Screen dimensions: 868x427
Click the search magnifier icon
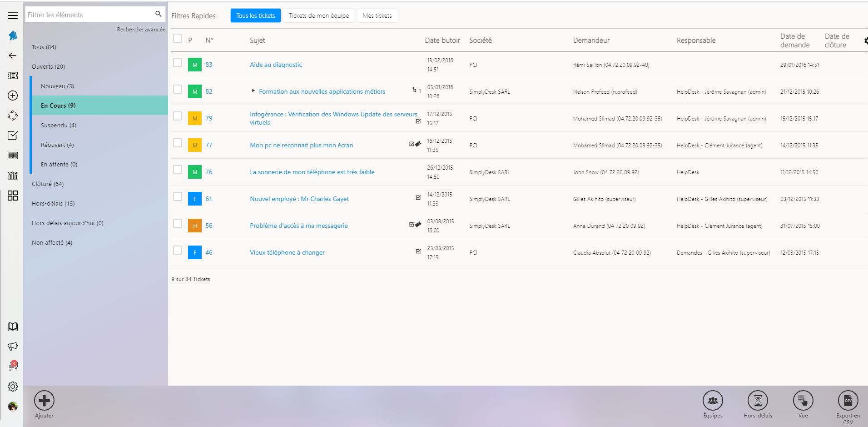pyautogui.click(x=158, y=14)
